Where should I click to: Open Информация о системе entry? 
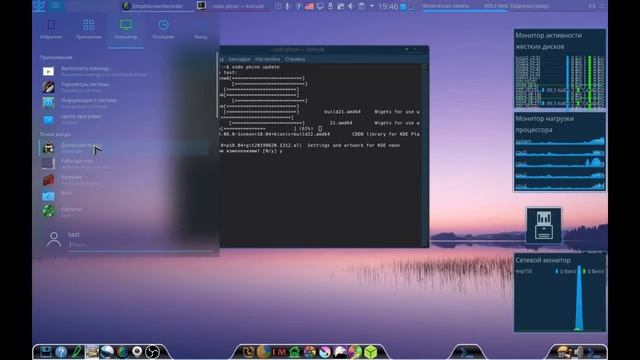pos(124,103)
